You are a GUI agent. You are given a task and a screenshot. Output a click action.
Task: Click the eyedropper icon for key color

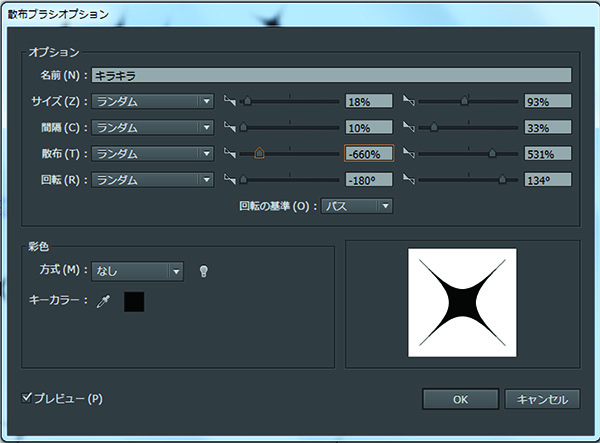[x=103, y=301]
